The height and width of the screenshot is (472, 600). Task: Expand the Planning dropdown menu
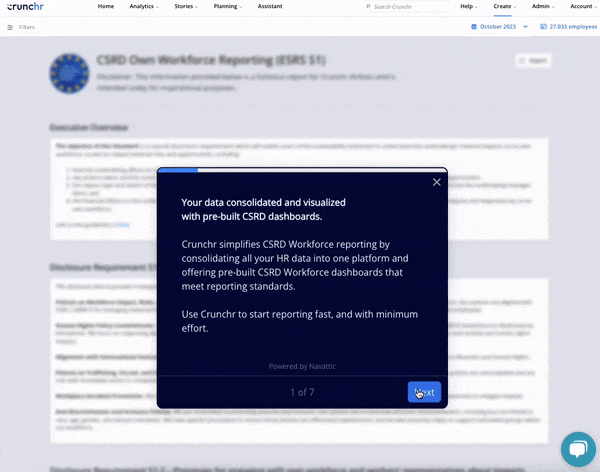[x=228, y=6]
